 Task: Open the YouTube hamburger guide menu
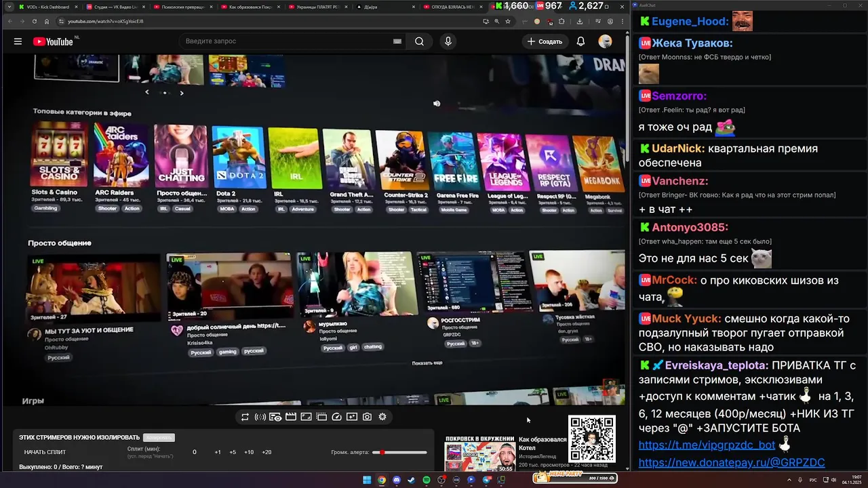(x=18, y=41)
